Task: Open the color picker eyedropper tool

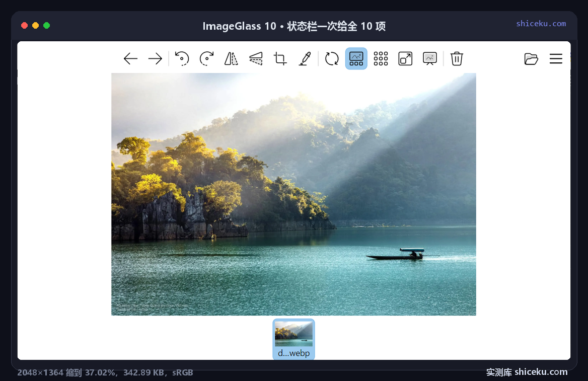Action: 305,59
